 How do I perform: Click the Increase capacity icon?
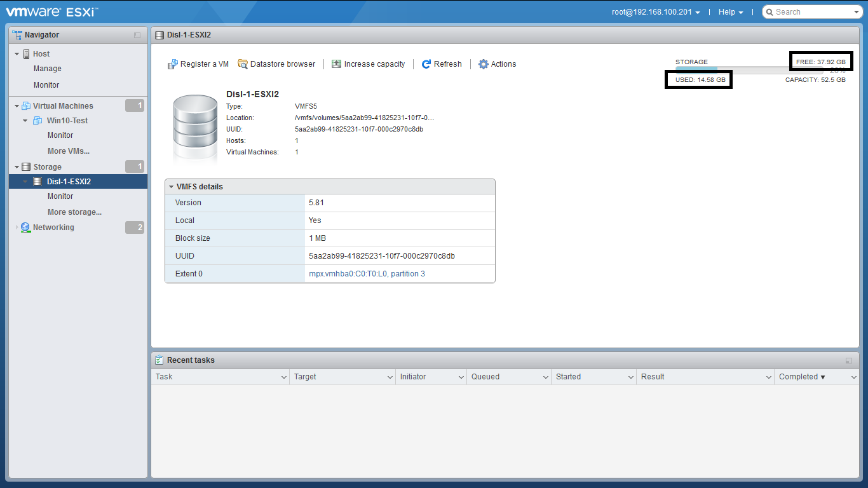click(x=337, y=64)
